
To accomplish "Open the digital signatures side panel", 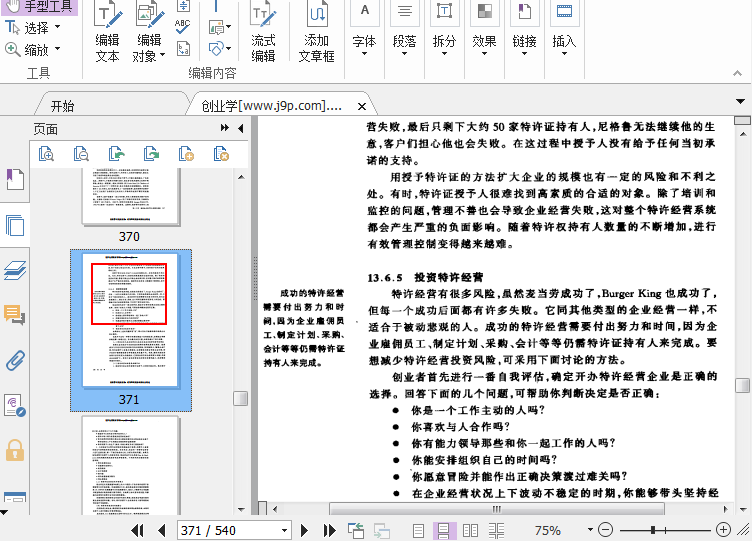I will click(x=15, y=405).
